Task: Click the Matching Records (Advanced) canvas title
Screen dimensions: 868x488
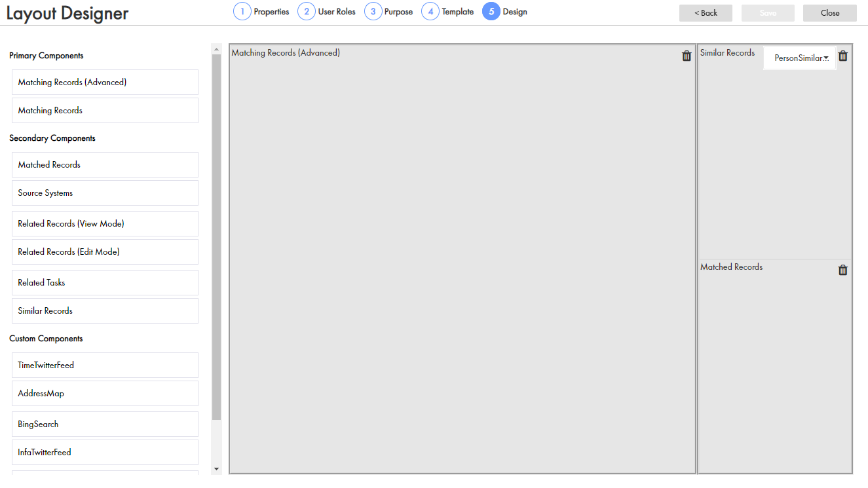Action: click(286, 53)
